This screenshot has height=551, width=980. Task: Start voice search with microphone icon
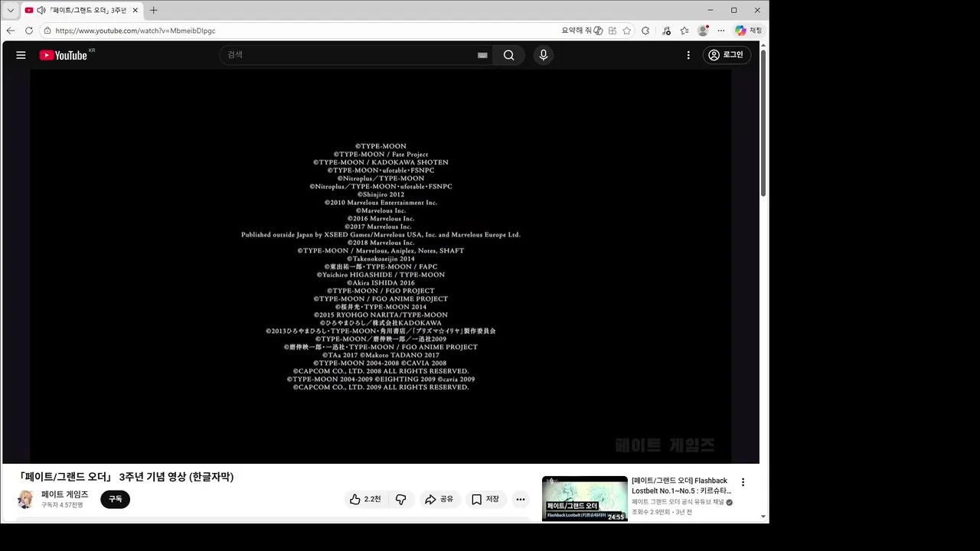544,55
